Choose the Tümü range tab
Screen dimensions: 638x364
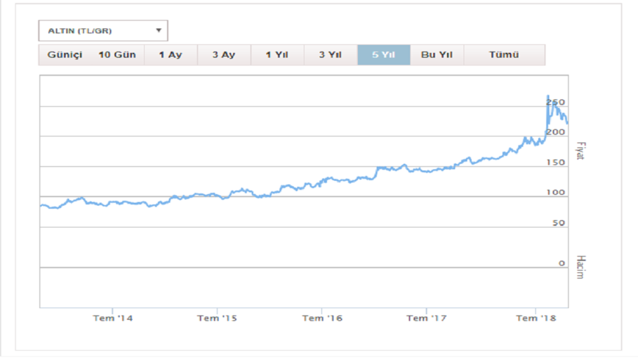click(504, 55)
